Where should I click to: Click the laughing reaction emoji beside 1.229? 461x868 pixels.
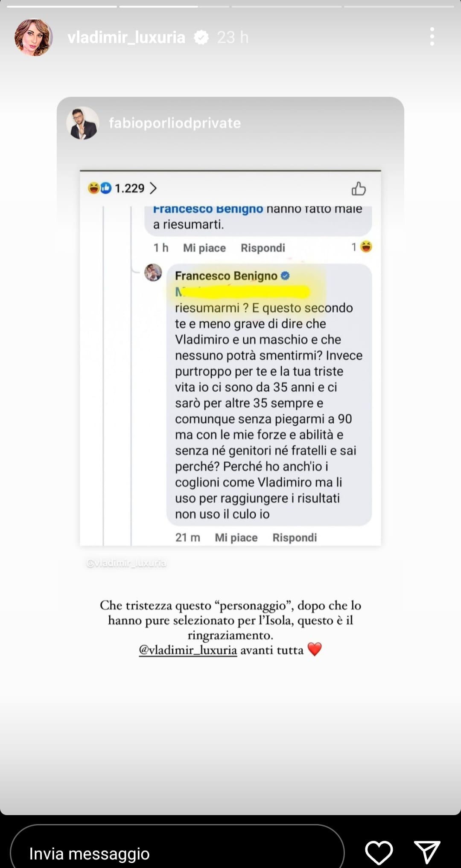[x=93, y=188]
